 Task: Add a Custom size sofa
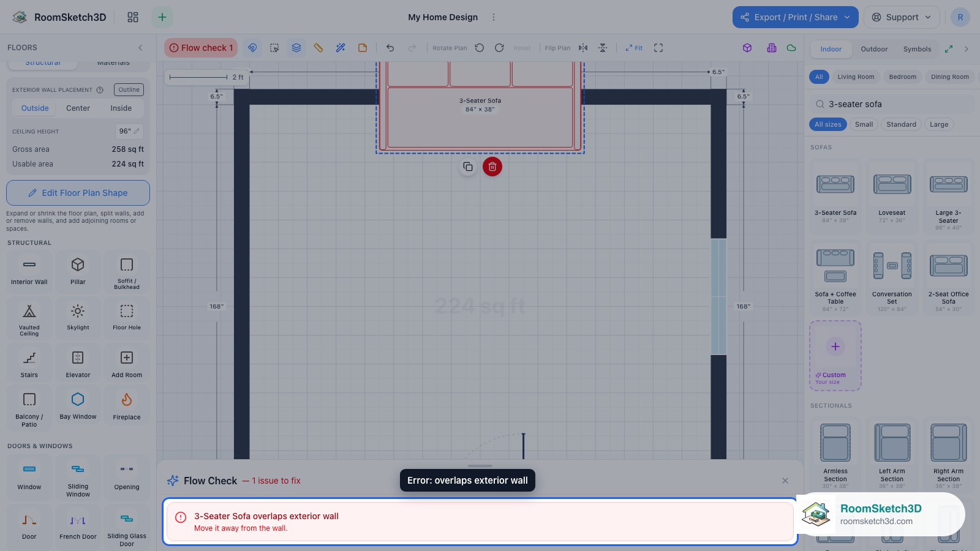click(x=835, y=356)
